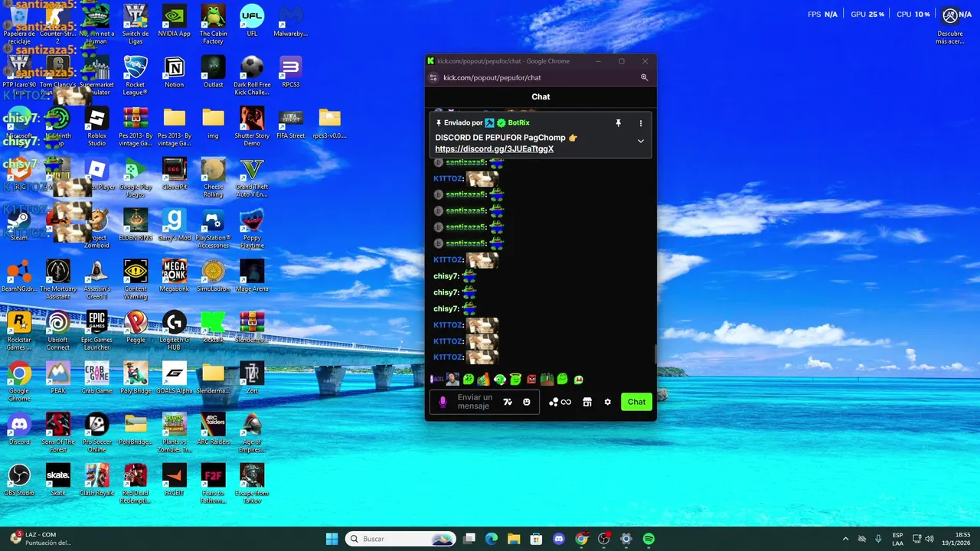Open the ELDEN RING desktop shortcut

pos(136,225)
